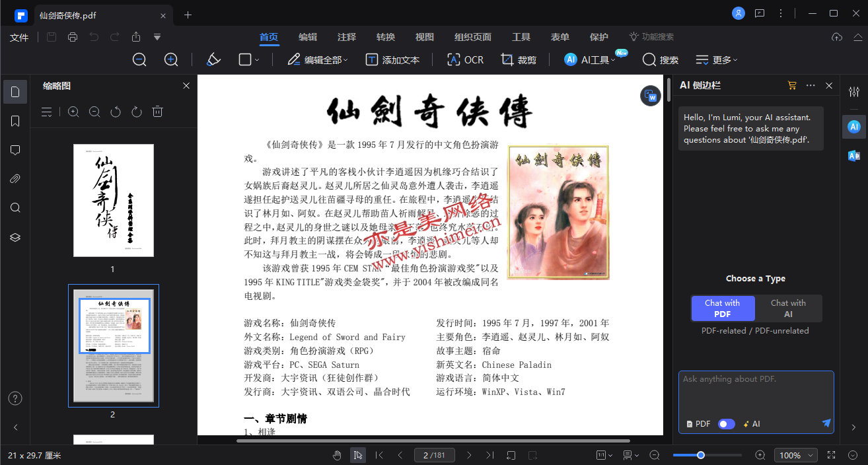868x465 pixels.
Task: Click the 搜索 search button in ribbon
Action: [661, 59]
